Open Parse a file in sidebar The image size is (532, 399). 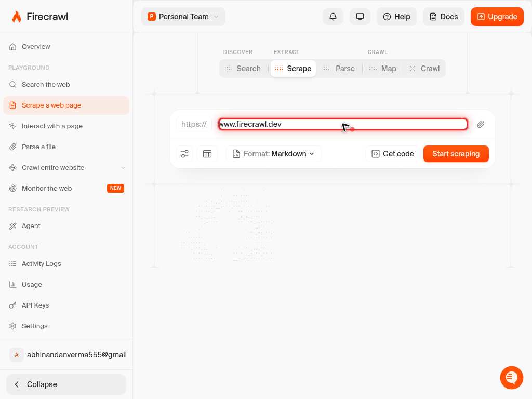[66, 147]
